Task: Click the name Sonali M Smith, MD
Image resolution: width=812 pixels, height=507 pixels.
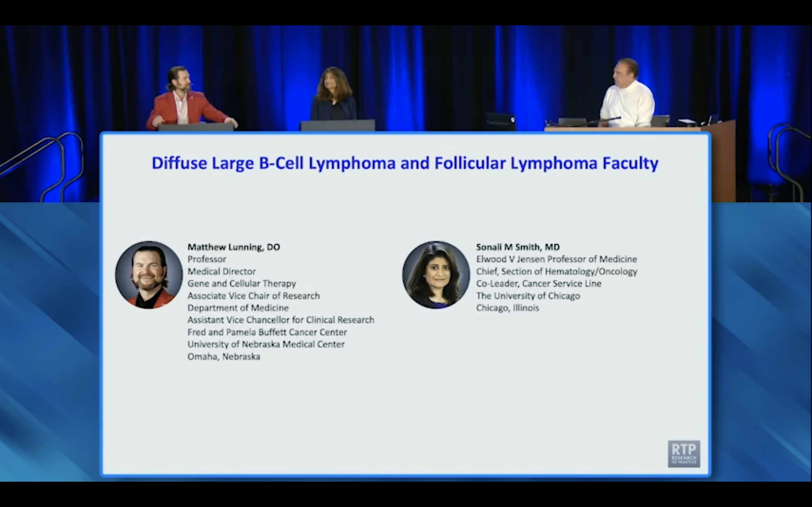Action: 518,247
